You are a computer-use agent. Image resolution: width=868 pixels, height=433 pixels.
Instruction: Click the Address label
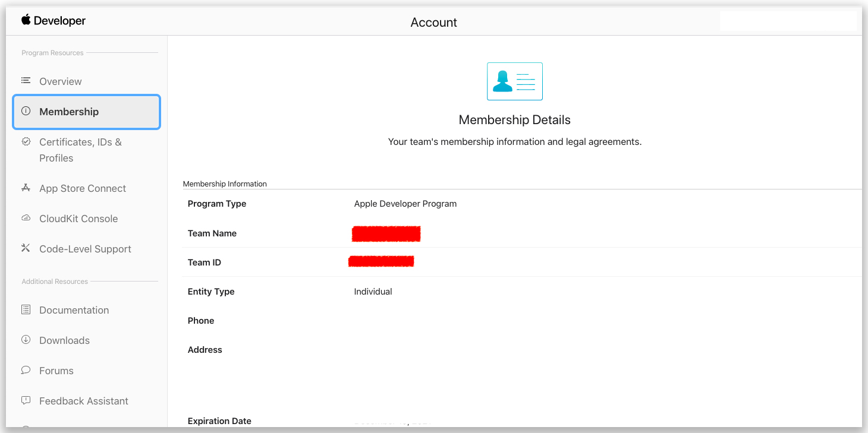pos(205,350)
